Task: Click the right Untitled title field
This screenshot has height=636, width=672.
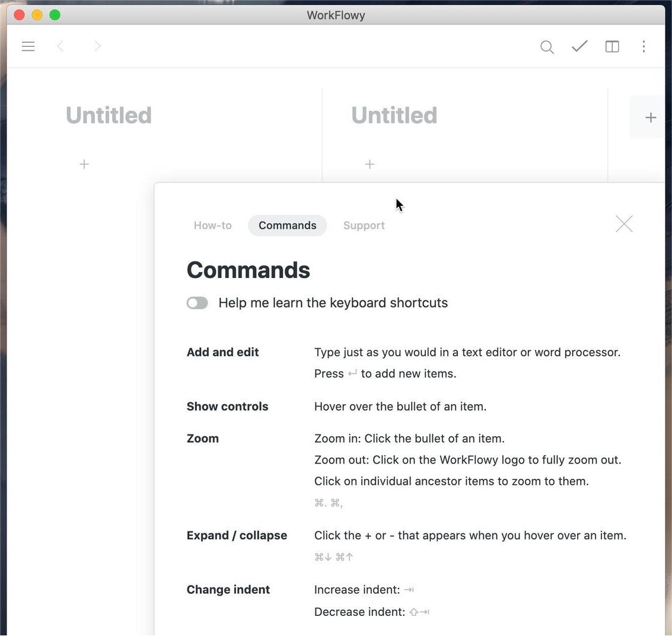Action: point(394,115)
